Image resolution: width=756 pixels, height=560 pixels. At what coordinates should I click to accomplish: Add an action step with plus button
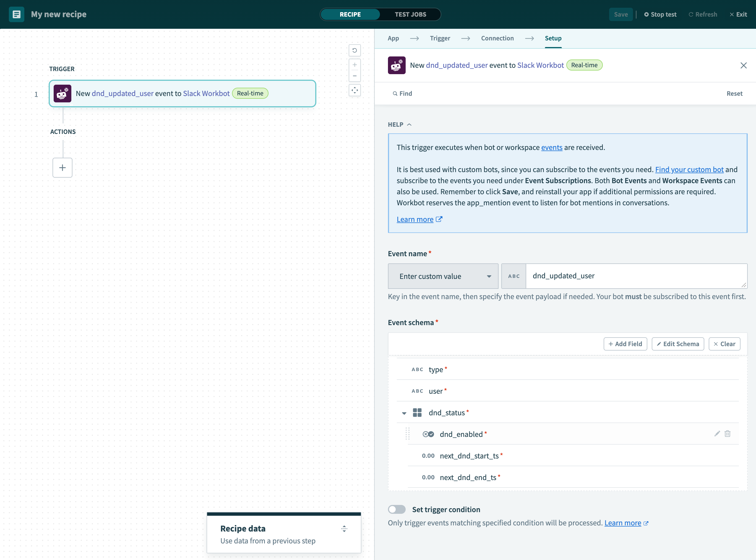click(62, 167)
